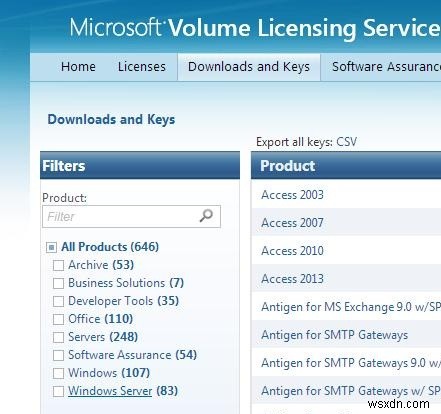Screen dimensions: 441x414
Task: Click the Business Solutions filter label
Action: point(126,283)
